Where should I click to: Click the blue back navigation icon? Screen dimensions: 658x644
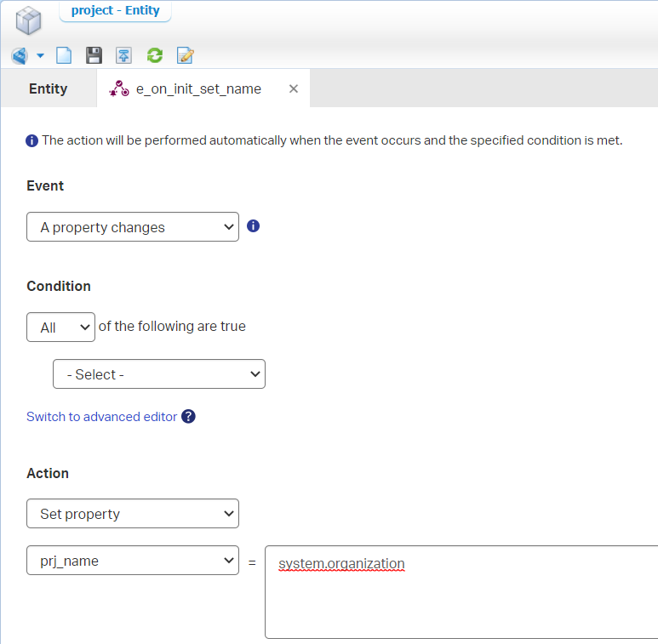[x=19, y=56]
